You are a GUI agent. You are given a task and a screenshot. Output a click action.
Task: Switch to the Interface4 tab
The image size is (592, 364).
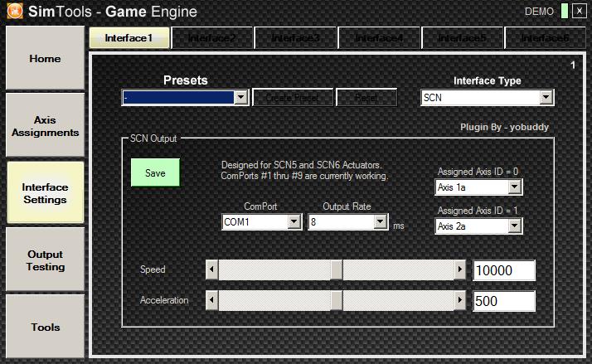tap(379, 38)
